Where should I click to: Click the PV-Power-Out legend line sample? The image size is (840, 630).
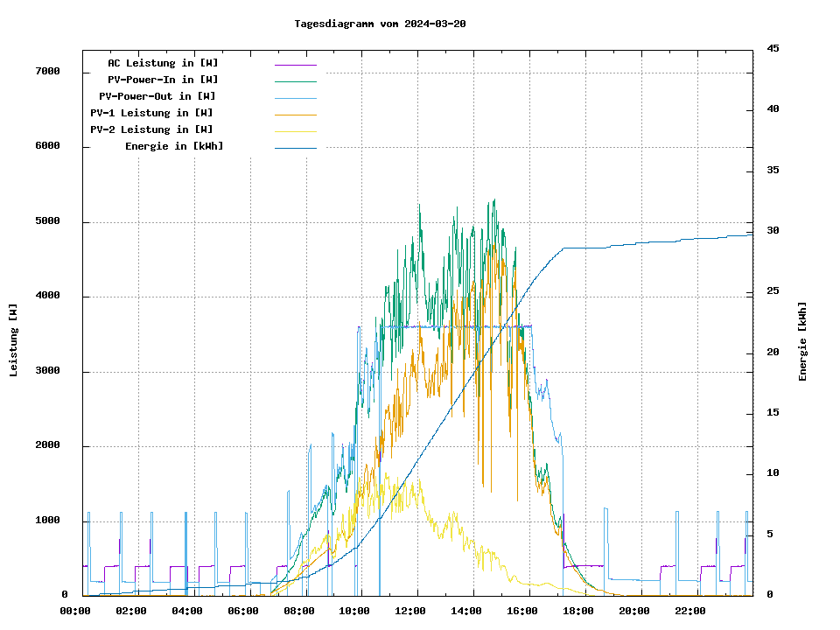295,98
